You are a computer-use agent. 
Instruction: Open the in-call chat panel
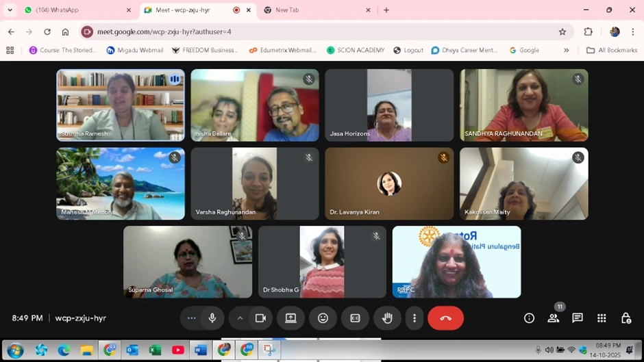(578, 318)
